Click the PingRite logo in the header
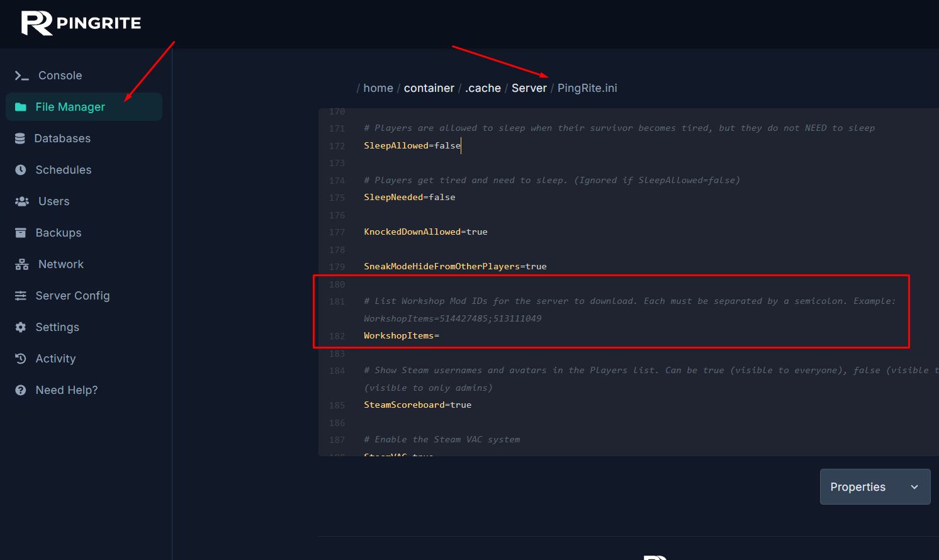This screenshot has width=939, height=560. (x=81, y=23)
